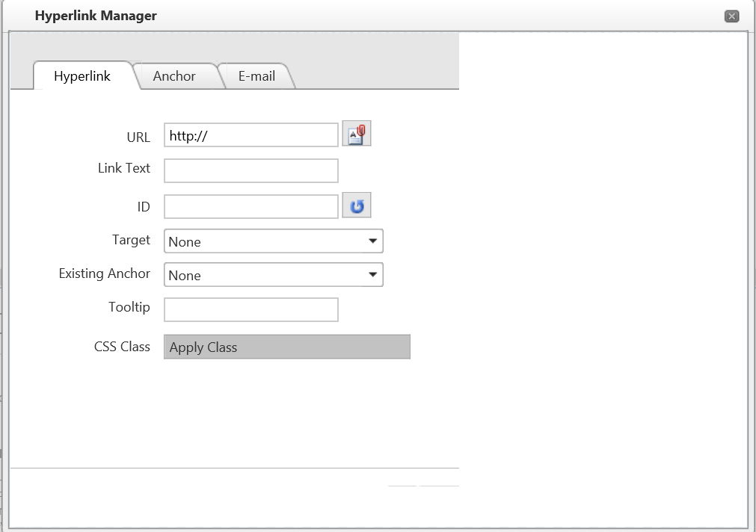Viewport: 756px width, 532px height.
Task: Open the Existing Anchor dropdown
Action: click(x=372, y=275)
